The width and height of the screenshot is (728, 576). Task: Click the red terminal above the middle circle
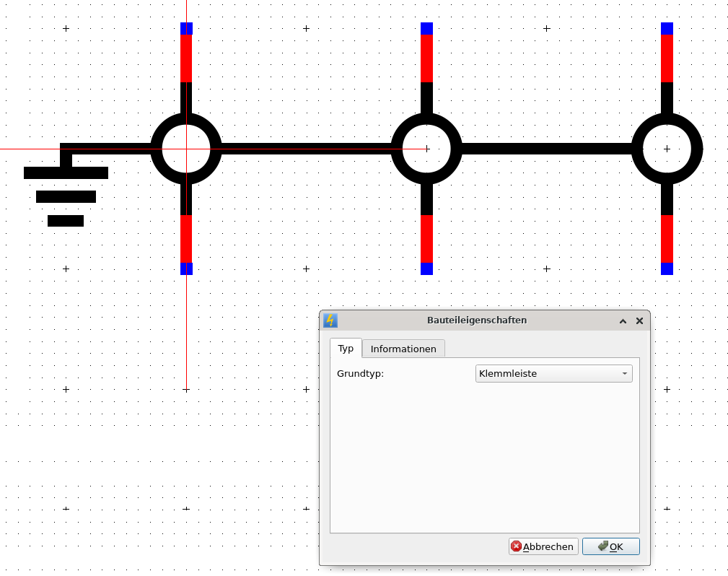pyautogui.click(x=426, y=58)
